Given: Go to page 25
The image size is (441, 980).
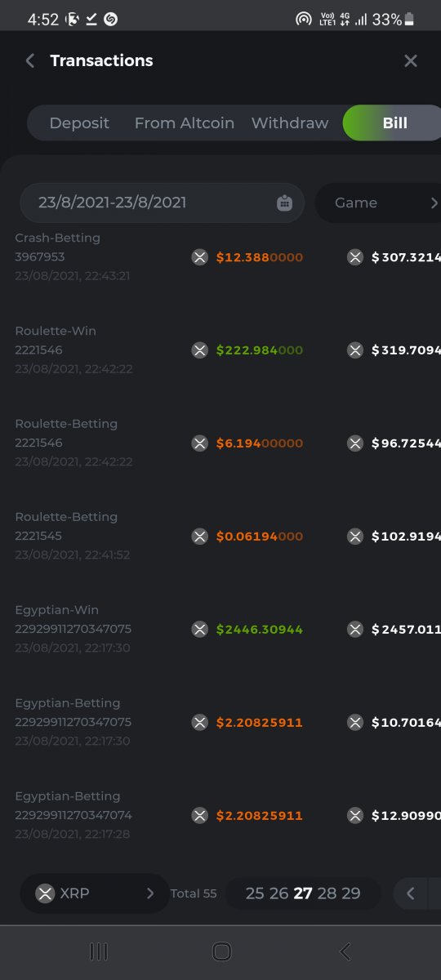Looking at the screenshot, I should [255, 893].
